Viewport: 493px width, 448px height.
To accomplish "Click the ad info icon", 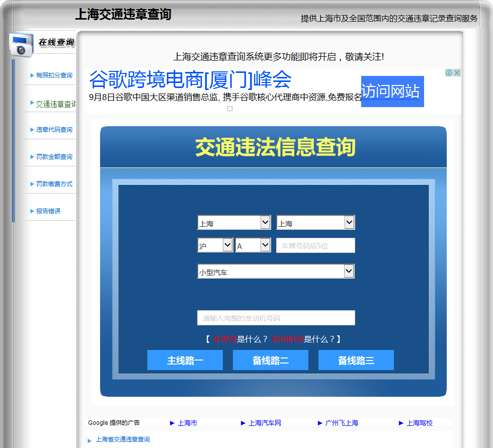I will (449, 72).
